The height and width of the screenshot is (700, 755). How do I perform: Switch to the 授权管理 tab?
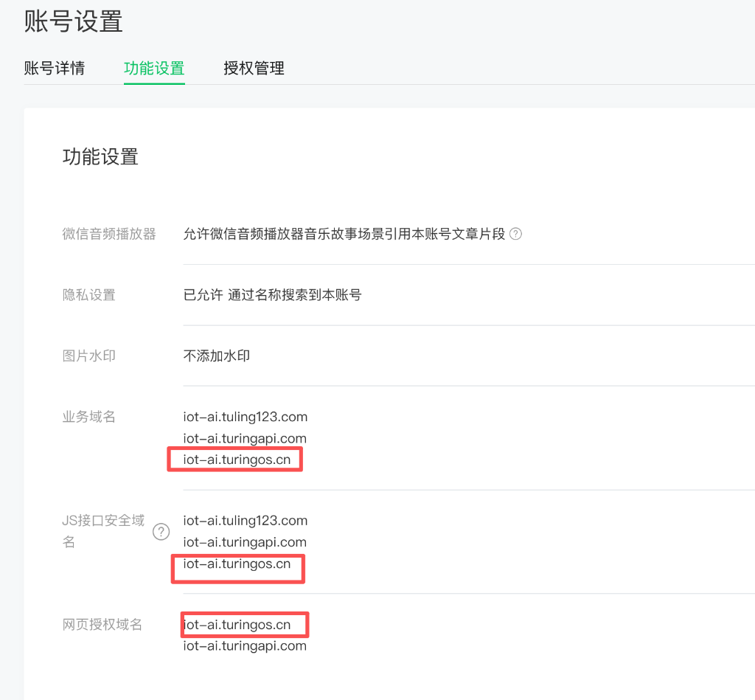click(x=254, y=69)
